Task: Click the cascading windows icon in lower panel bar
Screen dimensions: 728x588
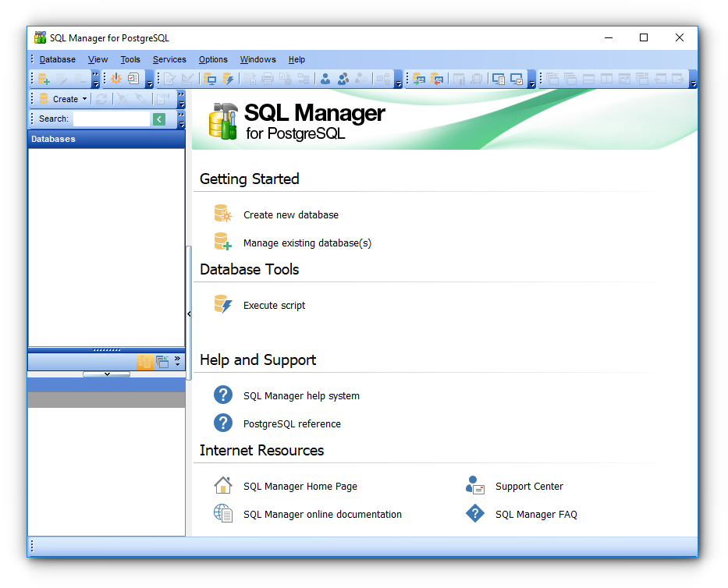Action: click(x=162, y=362)
